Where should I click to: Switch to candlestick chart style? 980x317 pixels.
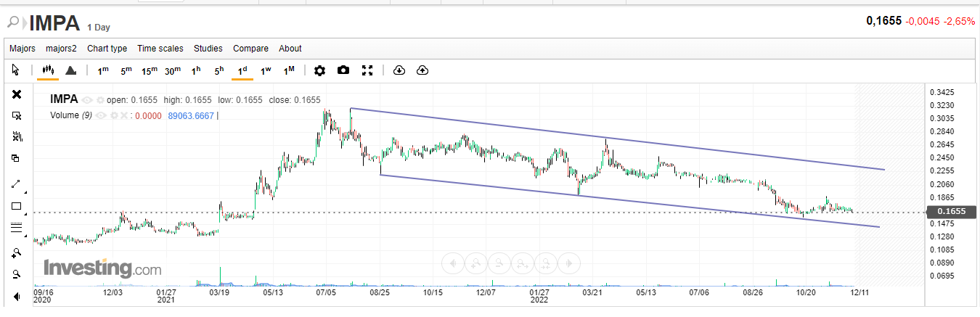click(49, 70)
